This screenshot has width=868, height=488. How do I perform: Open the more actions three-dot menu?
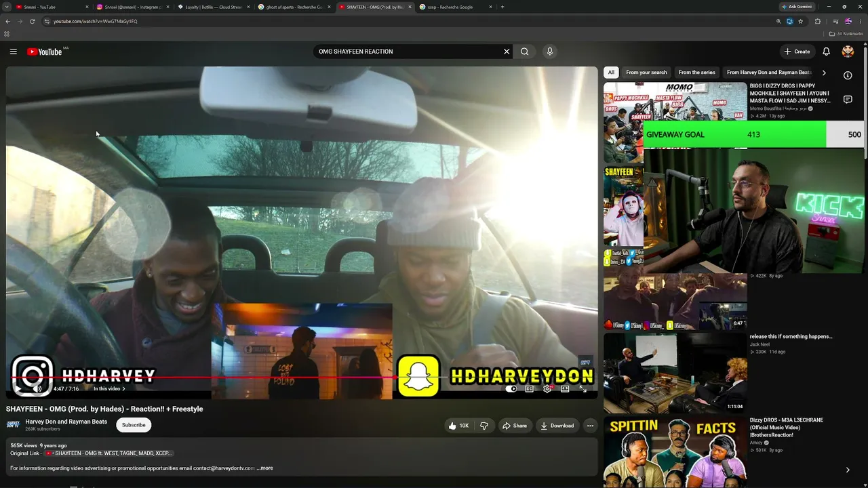590,426
